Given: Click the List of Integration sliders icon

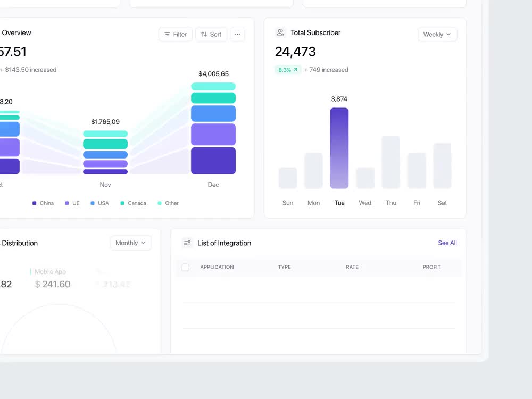Looking at the screenshot, I should [x=187, y=243].
